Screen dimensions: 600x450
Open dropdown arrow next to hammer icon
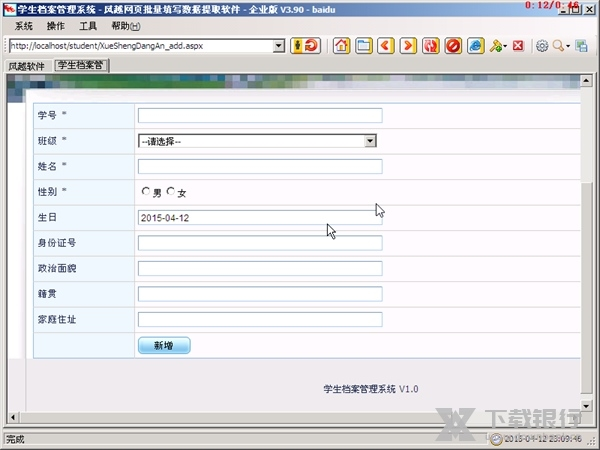pos(505,46)
